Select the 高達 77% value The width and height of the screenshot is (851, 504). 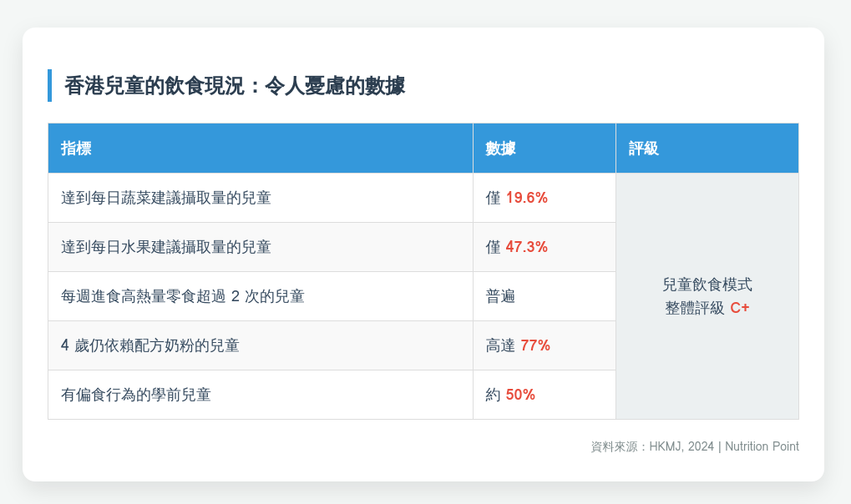coord(518,345)
